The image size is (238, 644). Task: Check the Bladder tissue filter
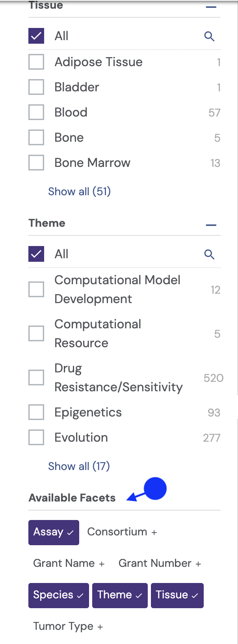pyautogui.click(x=36, y=87)
